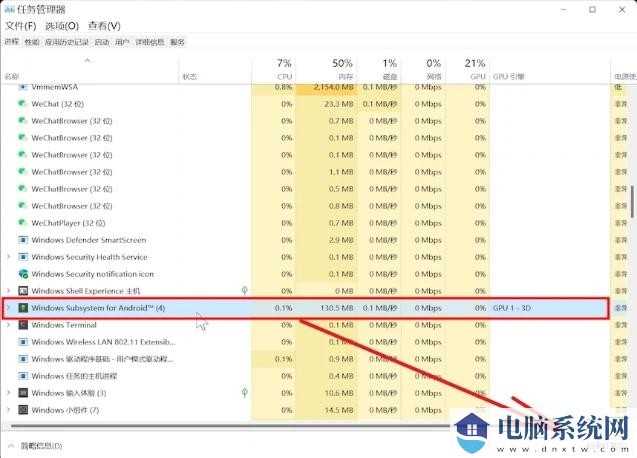The height and width of the screenshot is (458, 637).
Task: Click the Windows 输入体验 (3) process icon
Action: (x=23, y=393)
